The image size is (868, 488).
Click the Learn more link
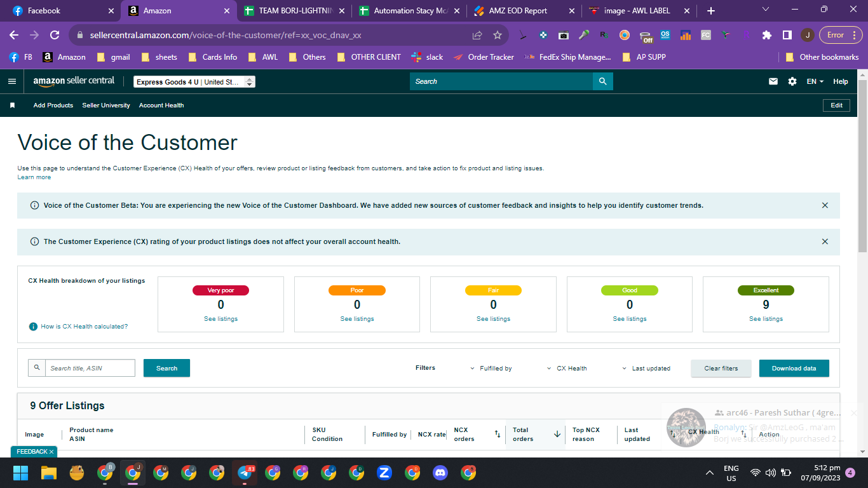[x=34, y=177]
